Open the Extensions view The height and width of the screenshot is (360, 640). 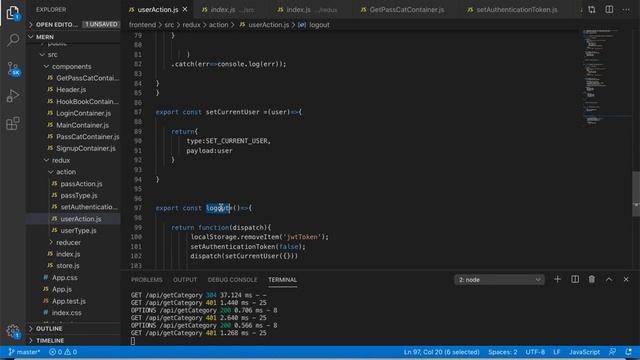[13, 123]
